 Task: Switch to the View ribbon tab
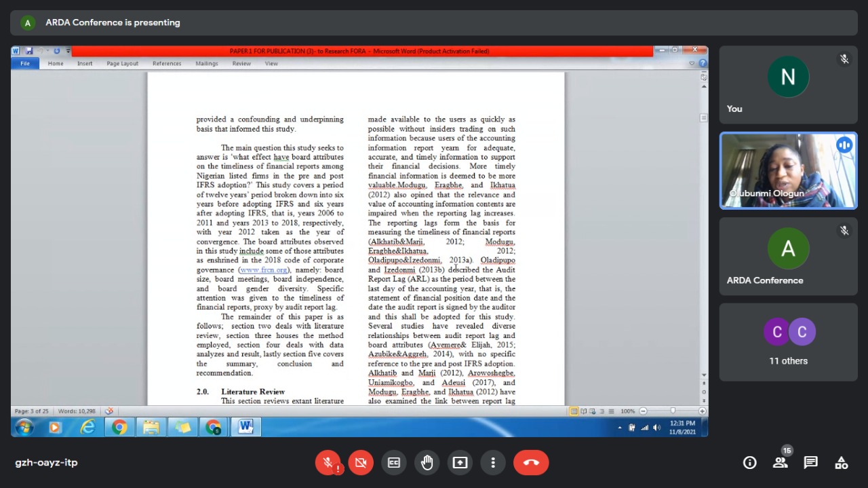tap(271, 64)
